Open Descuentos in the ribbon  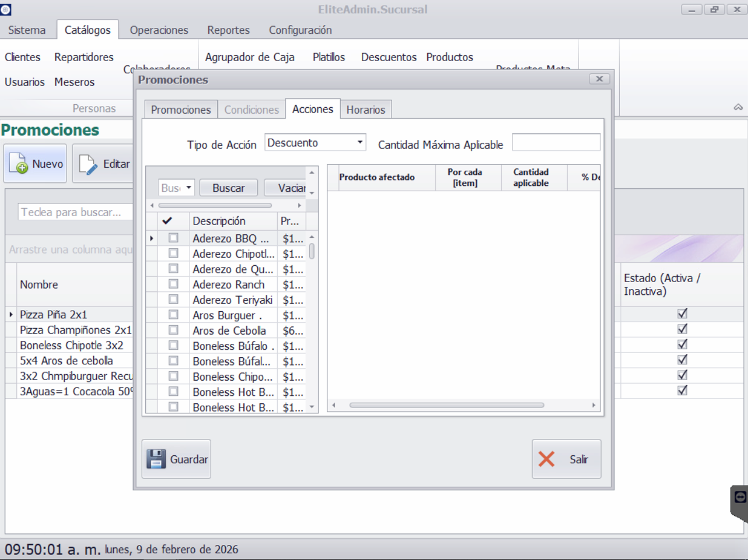point(389,57)
